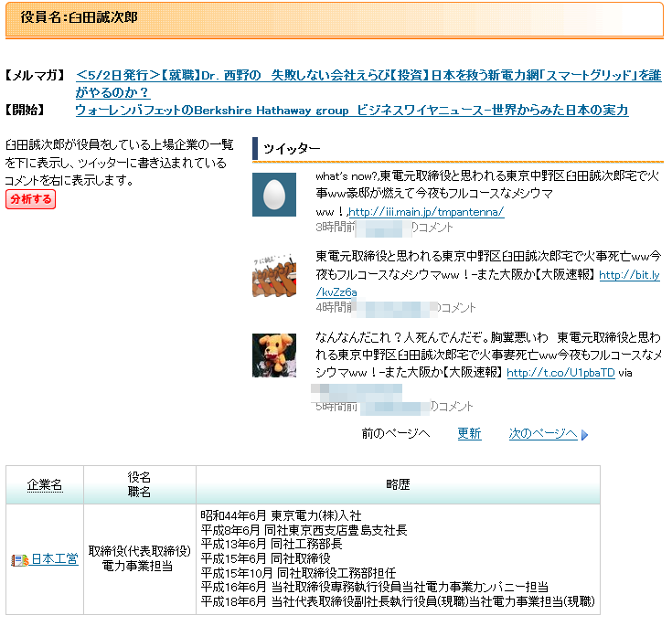672x626 pixels.
Task: Click the blue arrow icon beside 次のページへ
Action: [584, 435]
